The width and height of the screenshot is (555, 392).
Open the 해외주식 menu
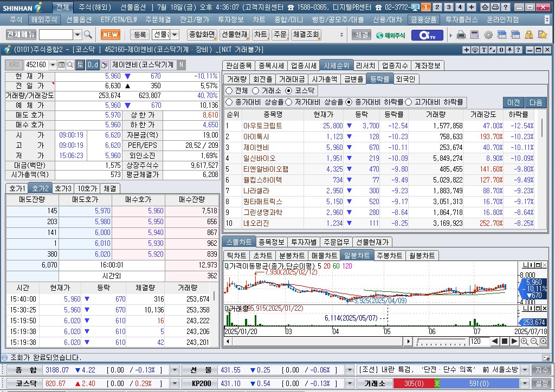tap(44, 20)
